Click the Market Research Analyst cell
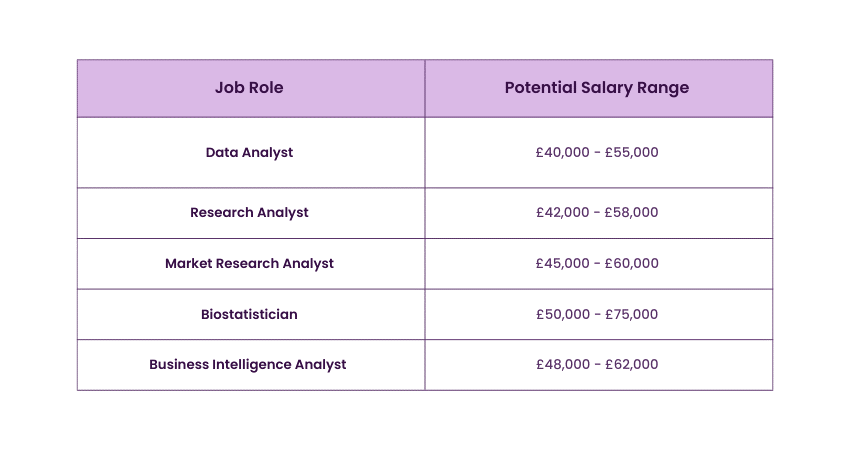Image resolution: width=850 pixels, height=450 pixels. coord(249,264)
